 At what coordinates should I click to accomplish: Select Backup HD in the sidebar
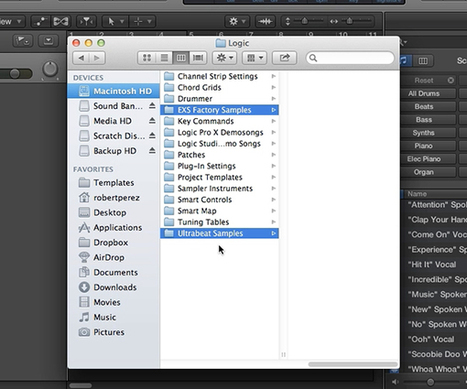click(x=114, y=151)
